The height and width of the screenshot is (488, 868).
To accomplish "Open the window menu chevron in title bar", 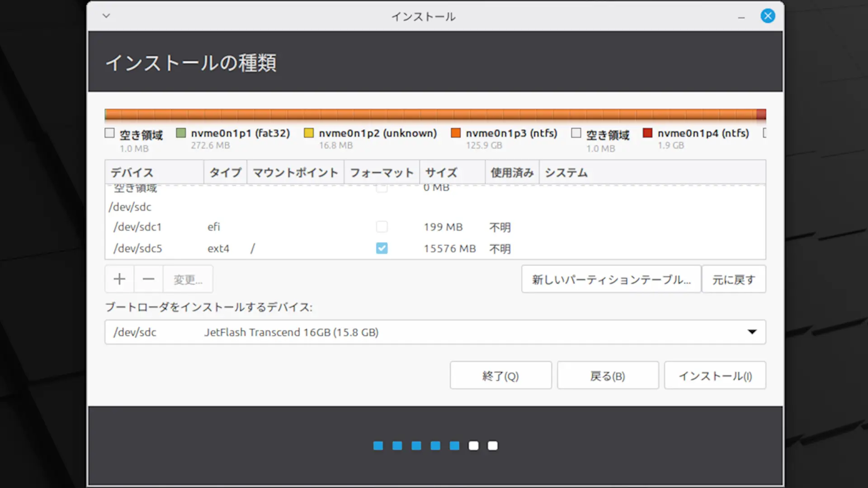I will tap(106, 16).
